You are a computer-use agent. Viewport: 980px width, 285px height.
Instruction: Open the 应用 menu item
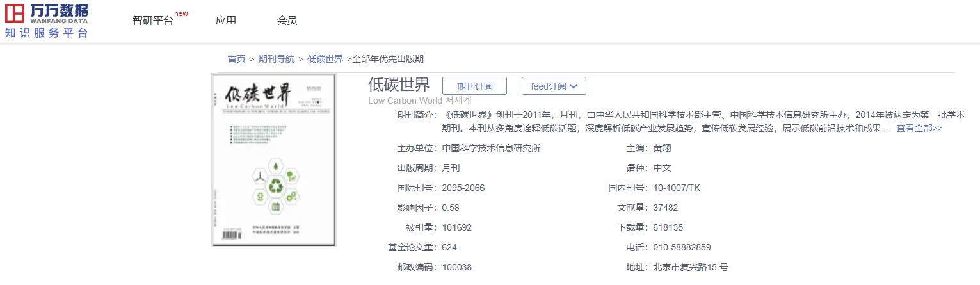click(x=226, y=20)
